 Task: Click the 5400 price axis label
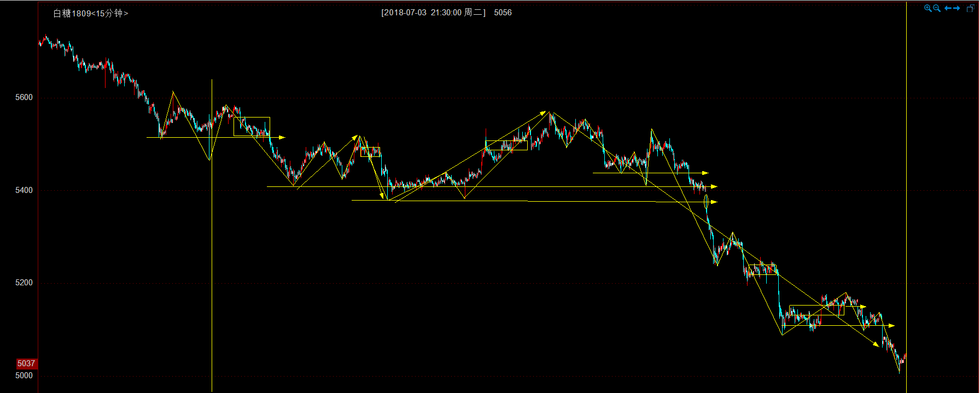tap(24, 190)
